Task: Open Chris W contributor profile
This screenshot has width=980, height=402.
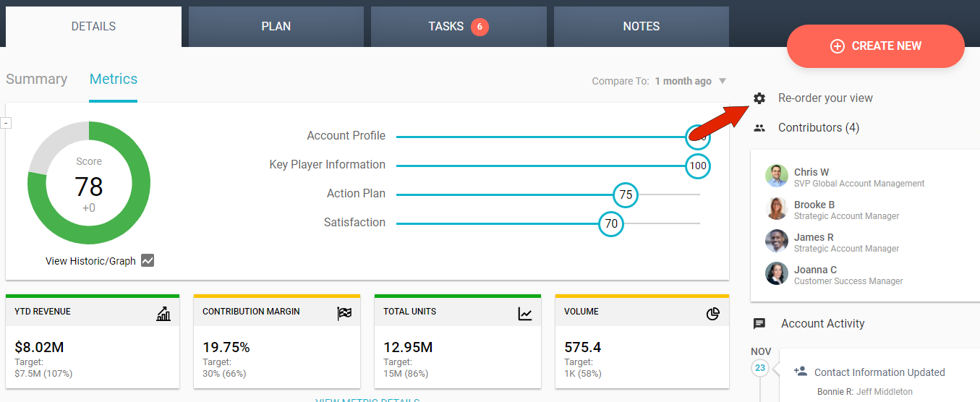Action: 811,172
